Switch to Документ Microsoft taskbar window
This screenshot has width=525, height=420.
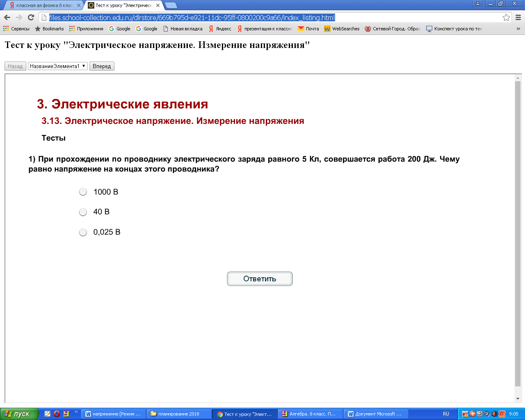pos(376,414)
